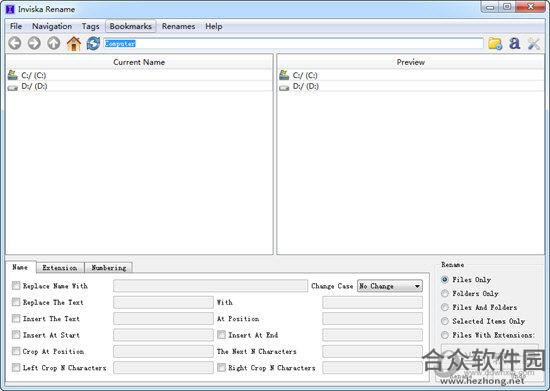Enable Replace The Text checkbox
This screenshot has height=391, width=550.
click(16, 302)
